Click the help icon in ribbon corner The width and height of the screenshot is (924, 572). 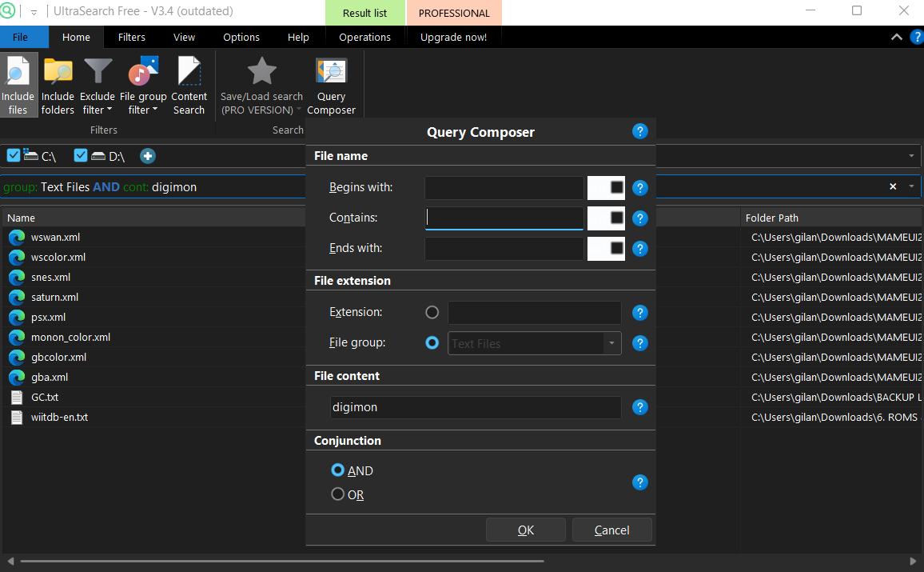917,37
